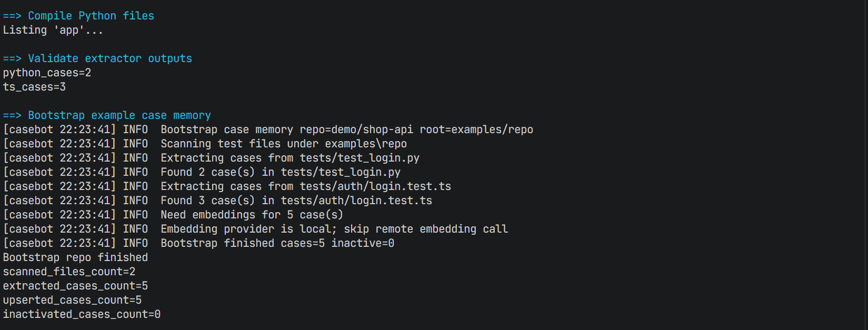This screenshot has width=868, height=330.
Task: Click the scanned_files_count=2 line
Action: [x=69, y=272]
